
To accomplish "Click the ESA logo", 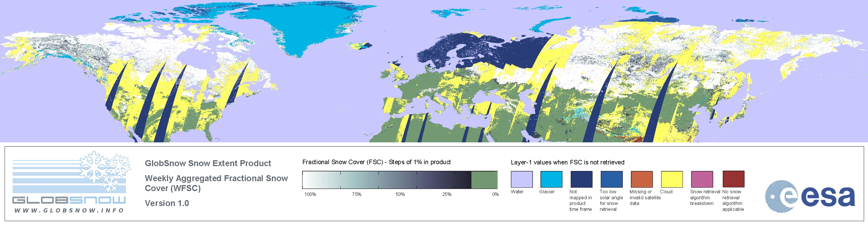I will pos(810,196).
